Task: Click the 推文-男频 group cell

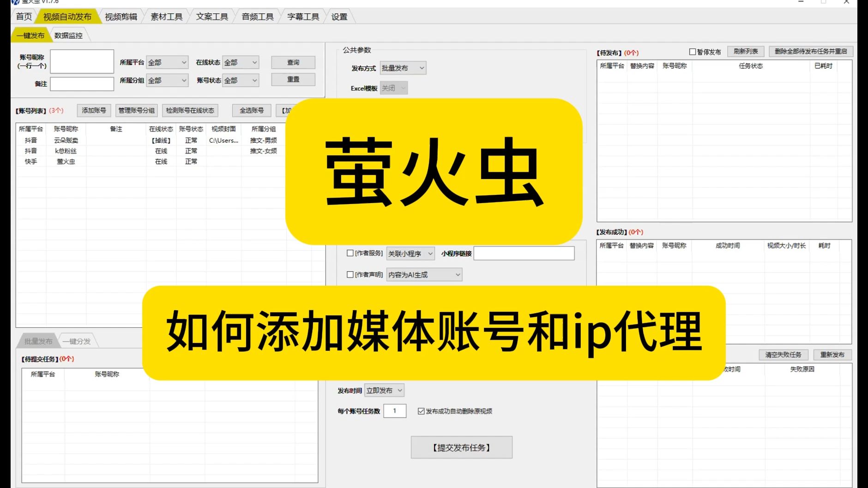Action: tap(264, 140)
